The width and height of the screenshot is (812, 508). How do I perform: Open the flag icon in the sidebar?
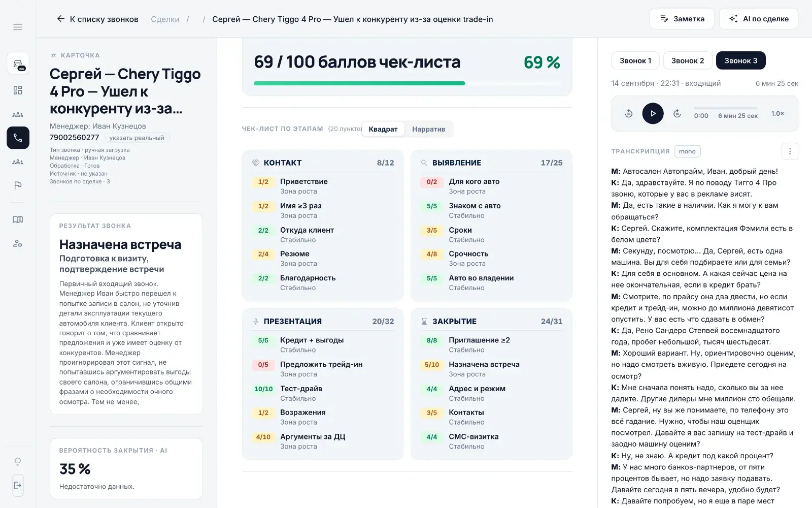(x=18, y=185)
